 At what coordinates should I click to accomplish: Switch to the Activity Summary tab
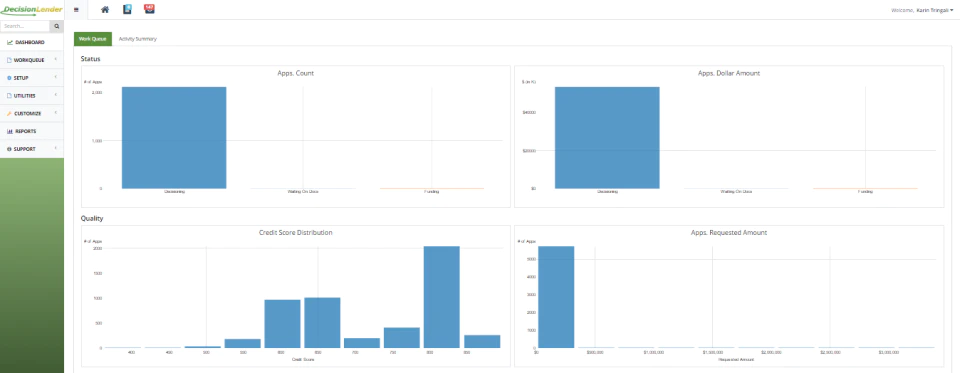pyautogui.click(x=138, y=39)
